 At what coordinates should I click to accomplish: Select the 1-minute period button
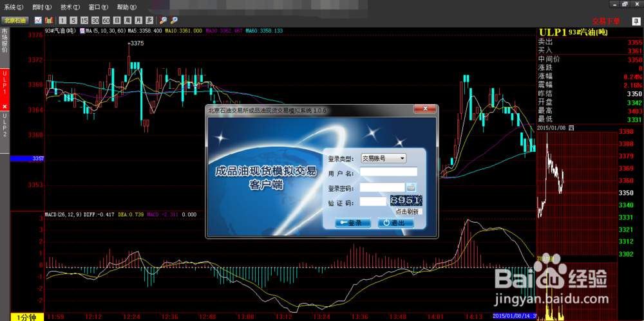62,20
